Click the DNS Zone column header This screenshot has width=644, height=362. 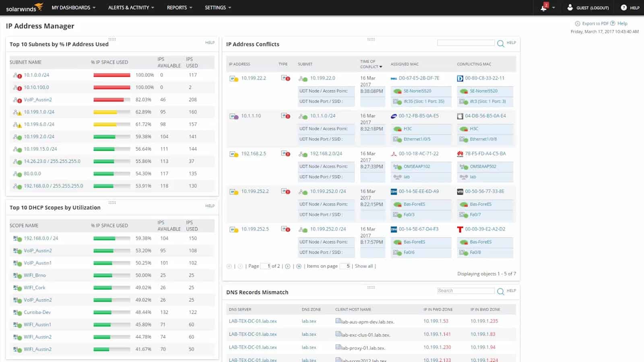click(311, 309)
